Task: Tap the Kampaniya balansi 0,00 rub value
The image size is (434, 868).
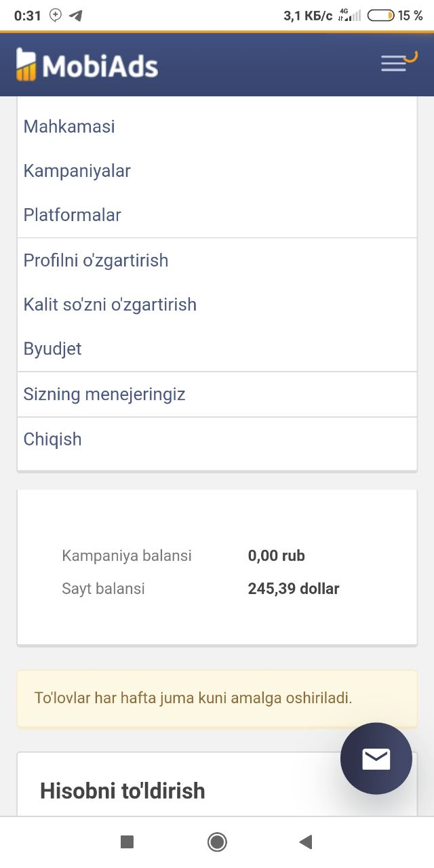Action: [276, 555]
